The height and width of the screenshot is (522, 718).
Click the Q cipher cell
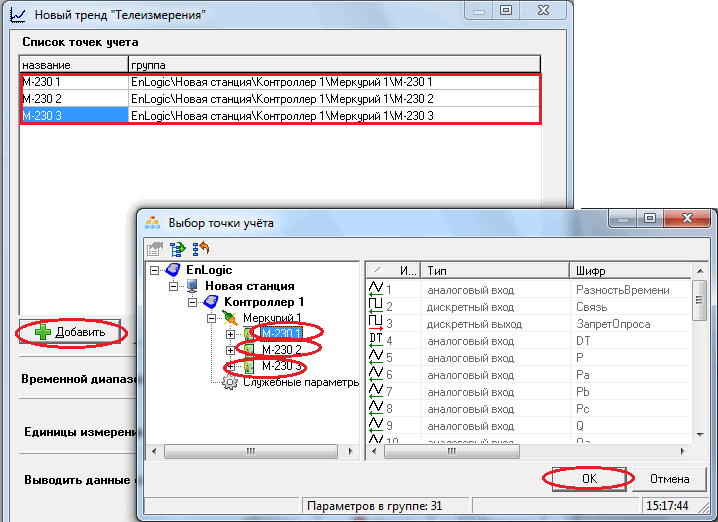(580, 425)
